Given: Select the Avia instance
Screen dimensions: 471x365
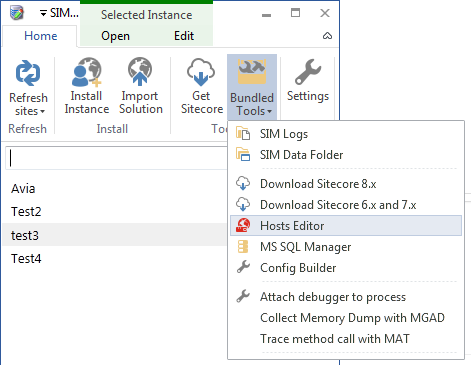Looking at the screenshot, I should coord(114,189).
